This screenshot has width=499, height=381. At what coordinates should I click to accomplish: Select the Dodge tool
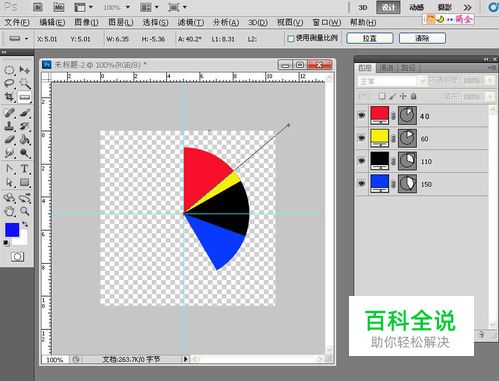point(24,153)
